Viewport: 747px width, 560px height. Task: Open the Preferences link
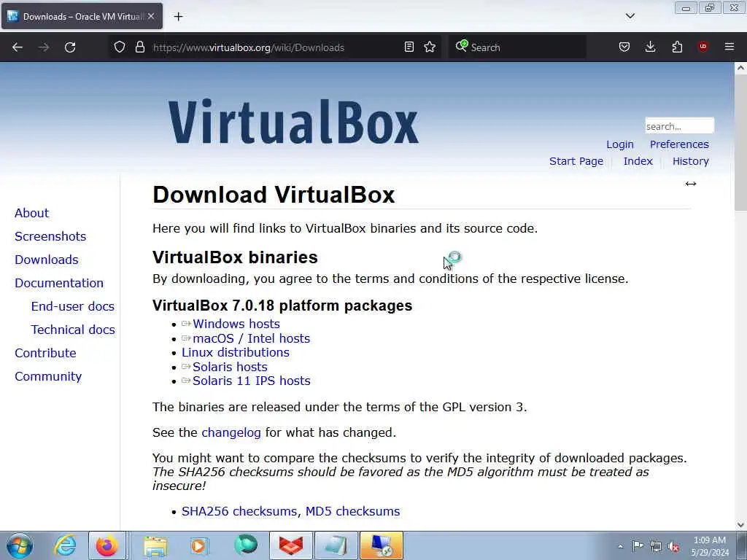click(x=679, y=144)
